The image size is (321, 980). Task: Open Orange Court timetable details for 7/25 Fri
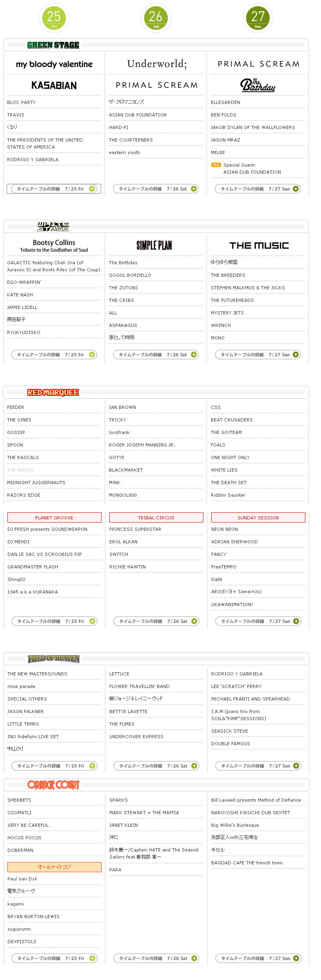(54, 958)
